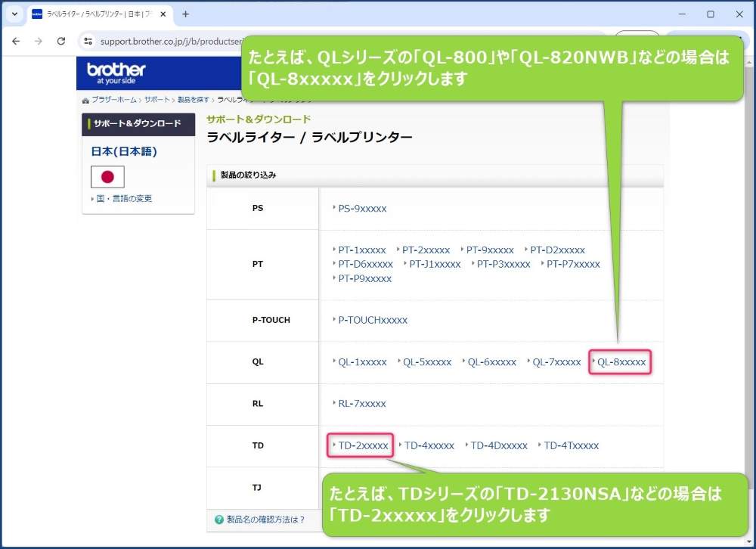Screen dimensions: 756x549
Task: Select the QL-7xxxxx series link
Action: tap(556, 362)
